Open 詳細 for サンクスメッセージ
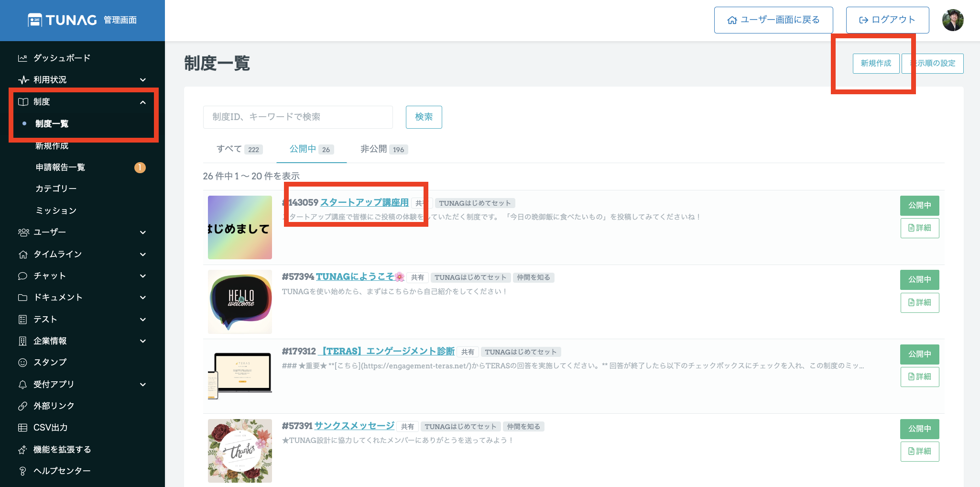This screenshot has height=487, width=980. tap(920, 452)
